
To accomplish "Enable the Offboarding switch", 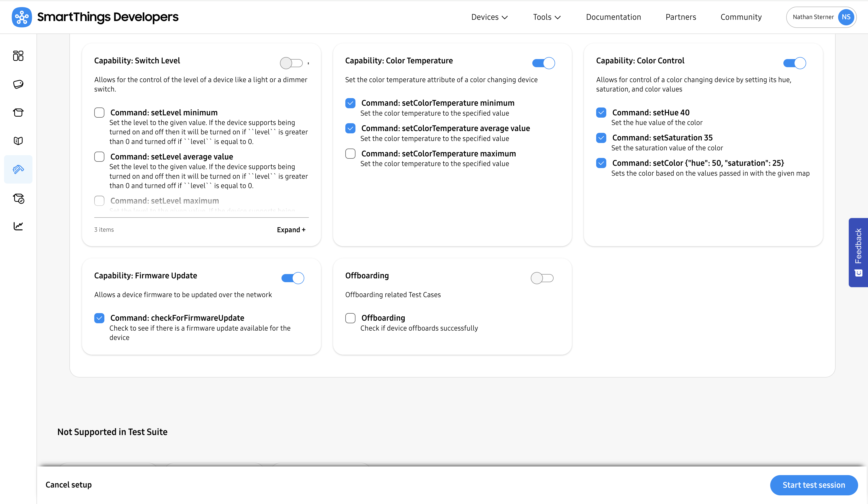I will pos(542,278).
